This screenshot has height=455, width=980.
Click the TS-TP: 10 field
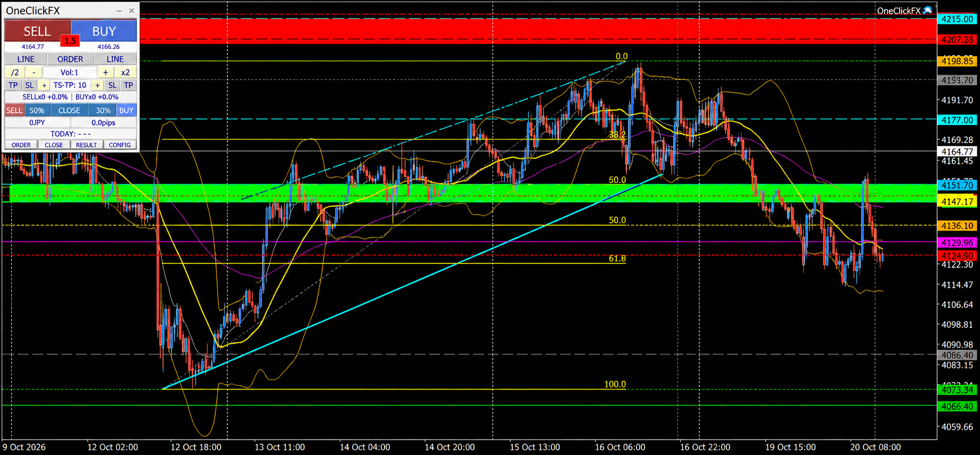coord(70,85)
